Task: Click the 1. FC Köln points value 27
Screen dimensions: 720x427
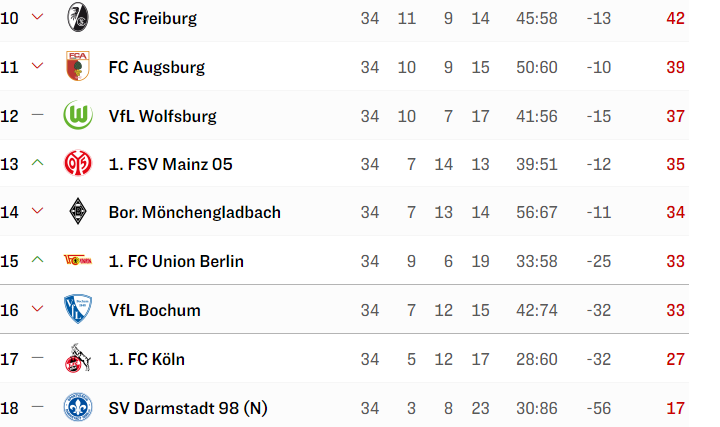Action: click(x=675, y=359)
